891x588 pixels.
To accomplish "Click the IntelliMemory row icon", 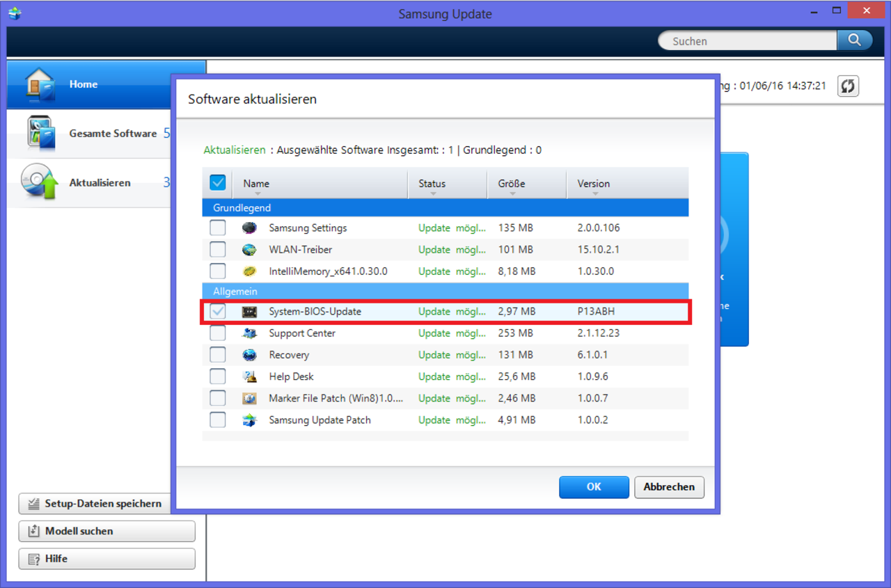I will (249, 271).
